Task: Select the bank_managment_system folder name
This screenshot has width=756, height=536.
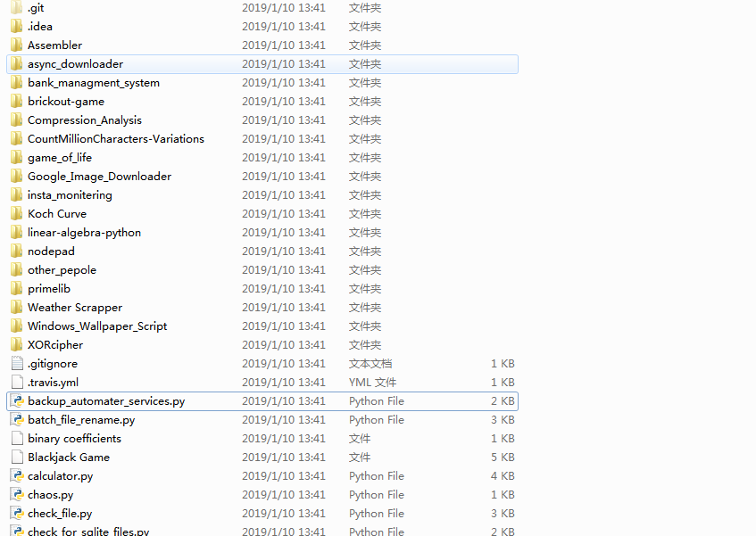Action: (x=94, y=83)
